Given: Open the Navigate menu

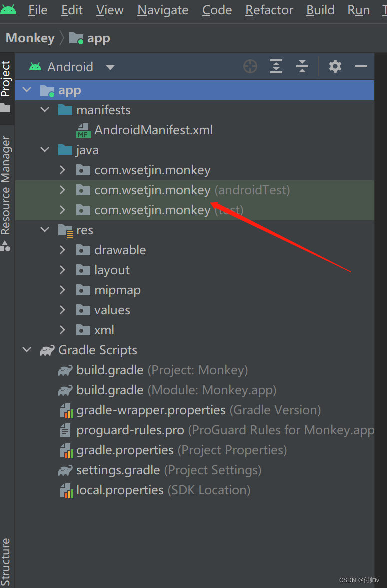Looking at the screenshot, I should click(163, 10).
